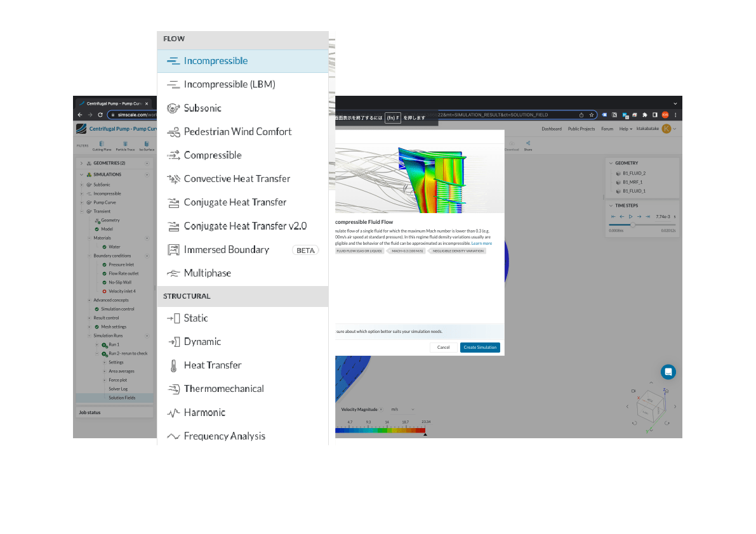Play the time steps animation
The image size is (756, 534).
[630, 217]
